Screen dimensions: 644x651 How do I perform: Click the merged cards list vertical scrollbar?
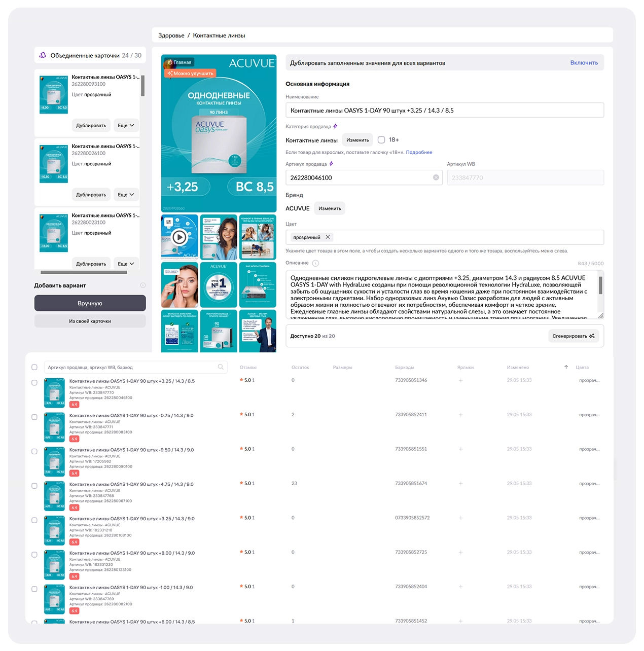tap(143, 86)
